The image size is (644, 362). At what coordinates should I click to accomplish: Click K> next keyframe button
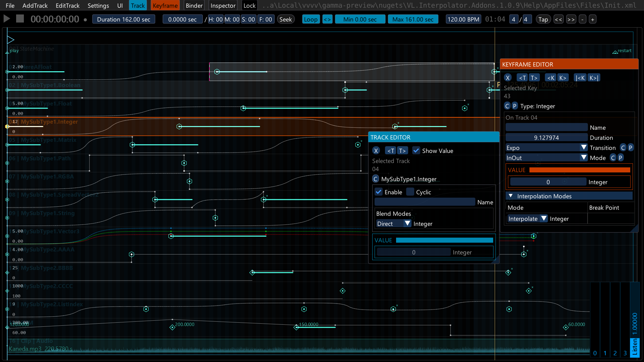pos(563,78)
